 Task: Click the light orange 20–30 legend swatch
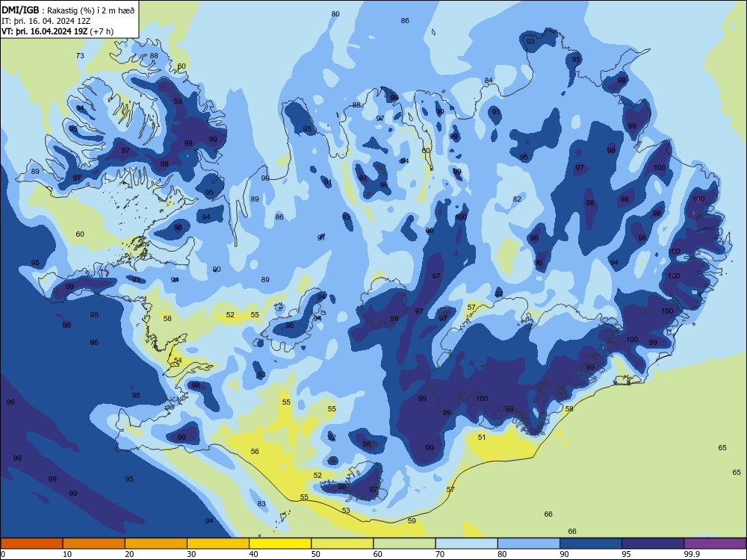[156, 544]
